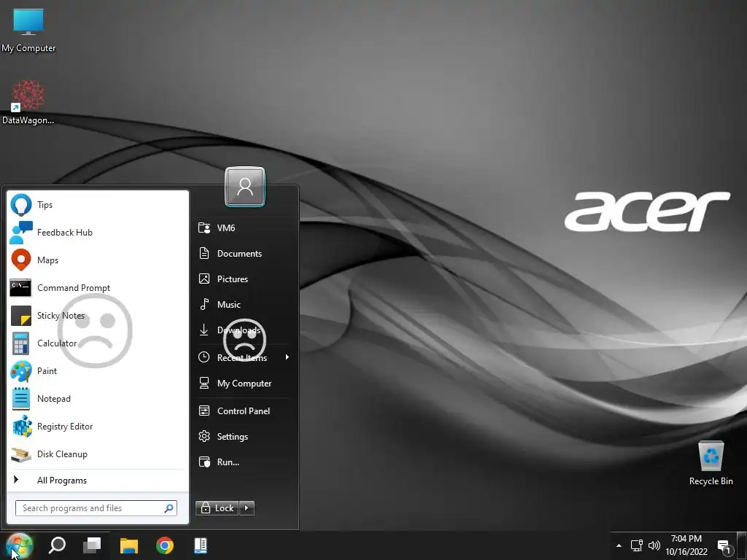747x560 pixels.
Task: Select My Computer desktop icon
Action: (28, 30)
